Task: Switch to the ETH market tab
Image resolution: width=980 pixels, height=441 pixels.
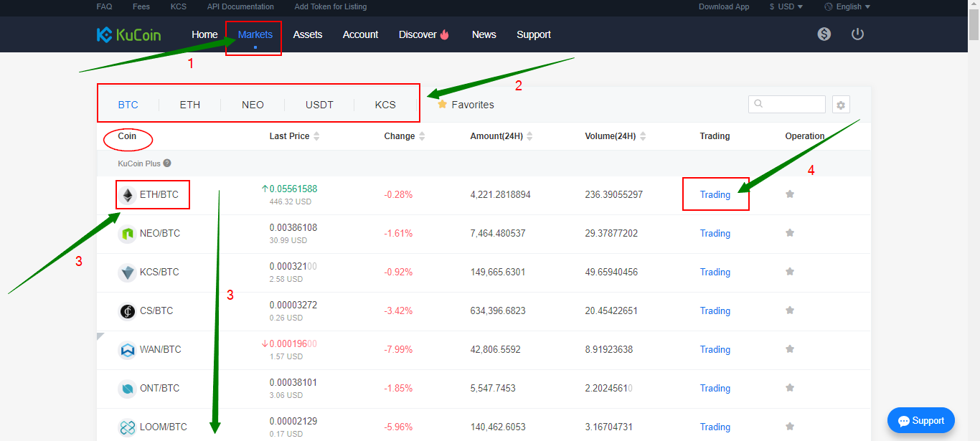Action: [x=190, y=105]
